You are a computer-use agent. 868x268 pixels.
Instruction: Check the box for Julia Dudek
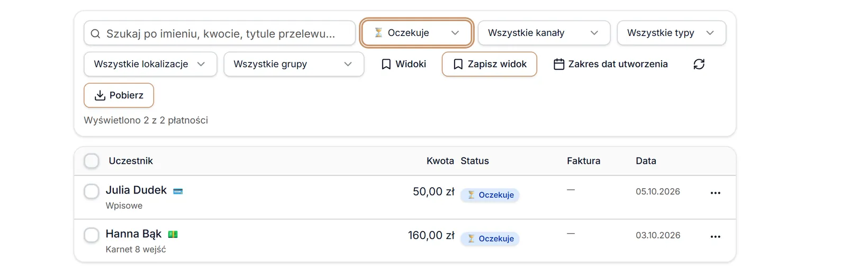pyautogui.click(x=92, y=191)
